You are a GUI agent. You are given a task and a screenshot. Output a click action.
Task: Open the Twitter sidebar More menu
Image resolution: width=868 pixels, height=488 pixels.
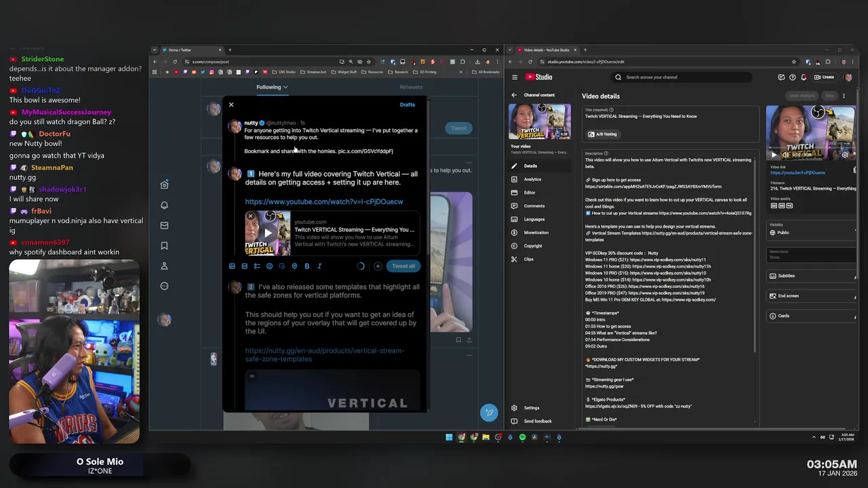(164, 286)
